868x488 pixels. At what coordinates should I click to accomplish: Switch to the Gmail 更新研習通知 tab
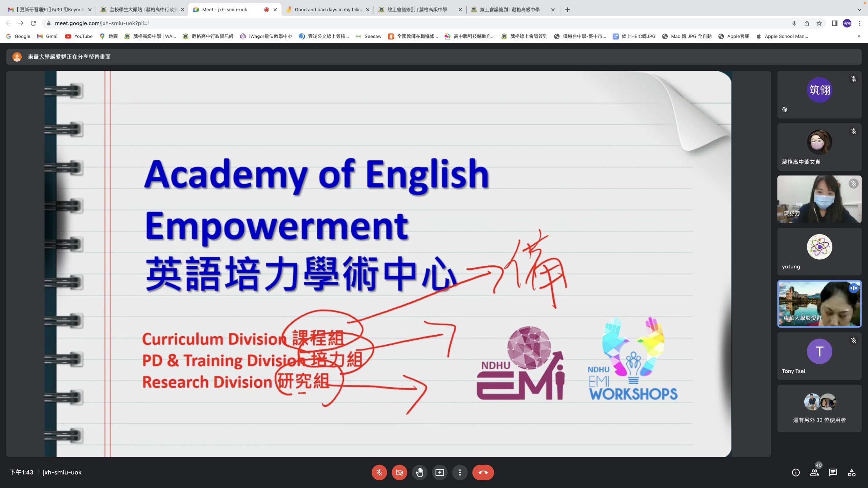pos(50,9)
